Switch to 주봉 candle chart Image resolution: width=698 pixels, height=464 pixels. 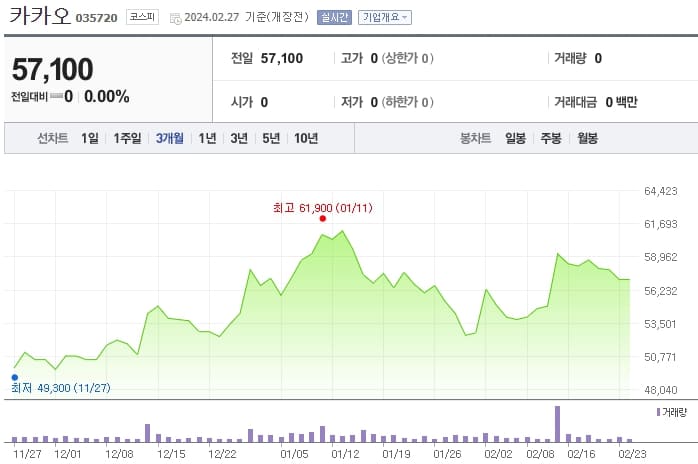click(551, 138)
